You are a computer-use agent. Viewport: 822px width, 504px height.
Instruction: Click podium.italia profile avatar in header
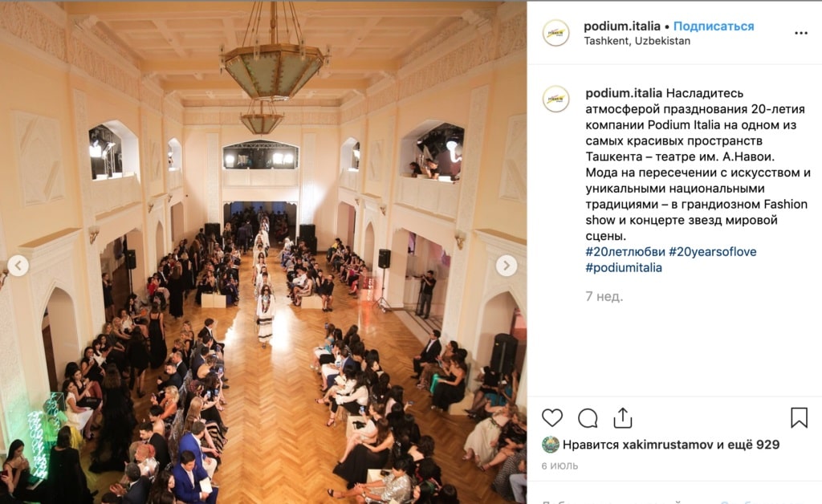[x=555, y=33]
